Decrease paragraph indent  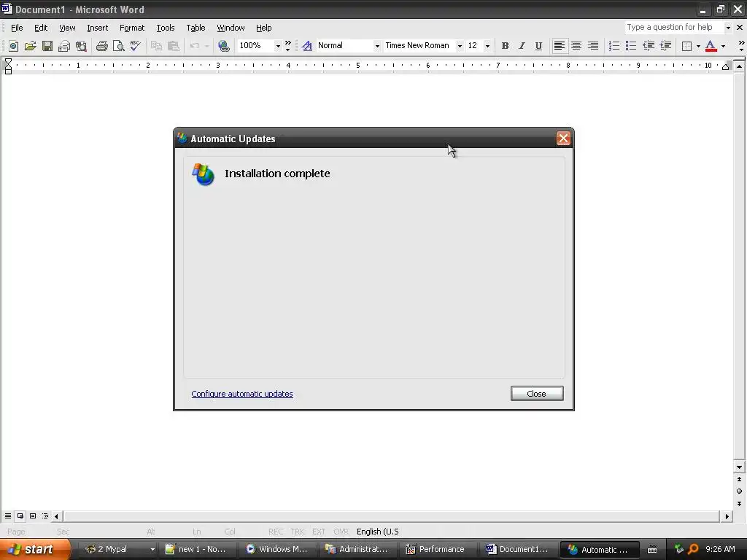point(649,46)
